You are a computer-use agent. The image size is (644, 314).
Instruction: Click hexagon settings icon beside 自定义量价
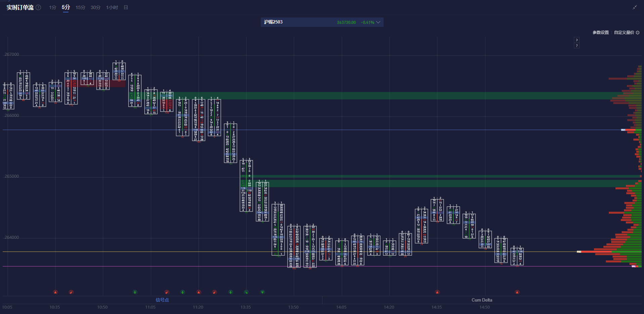coord(638,33)
